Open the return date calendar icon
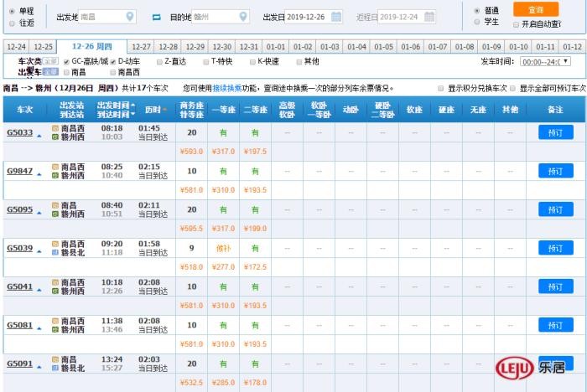 429,17
